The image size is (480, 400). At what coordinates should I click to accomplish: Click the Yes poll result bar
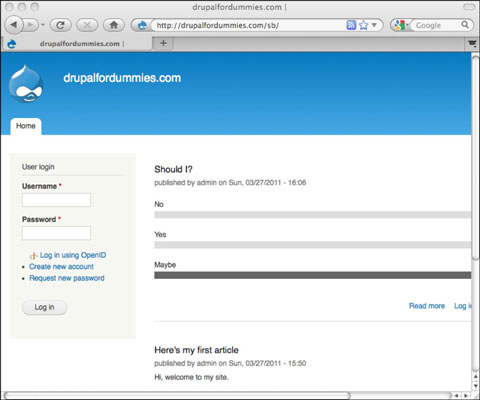[313, 245]
